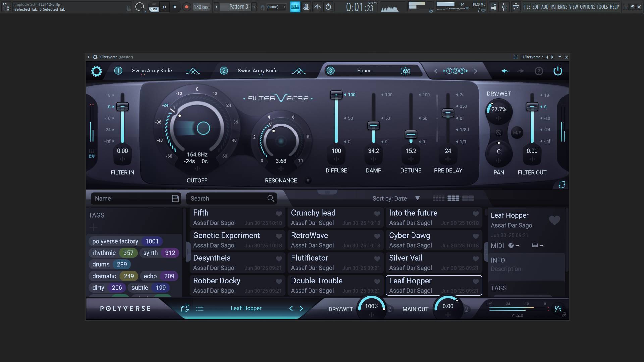Click the Space filter cube icon
The width and height of the screenshot is (644, 362).
click(405, 71)
